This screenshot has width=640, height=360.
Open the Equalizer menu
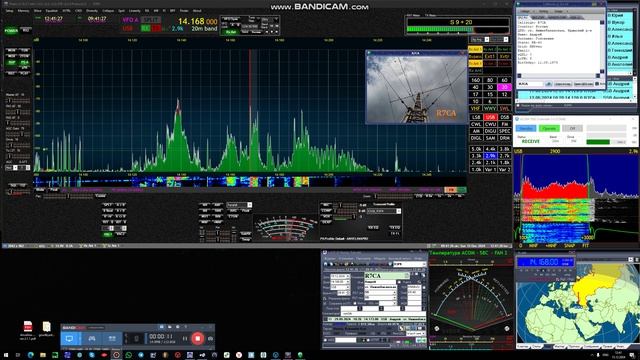52,11
